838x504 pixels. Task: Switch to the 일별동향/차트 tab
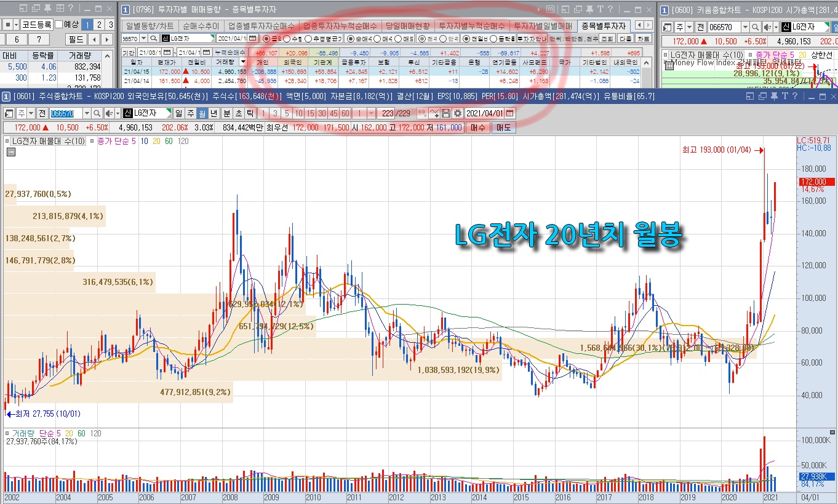point(150,26)
